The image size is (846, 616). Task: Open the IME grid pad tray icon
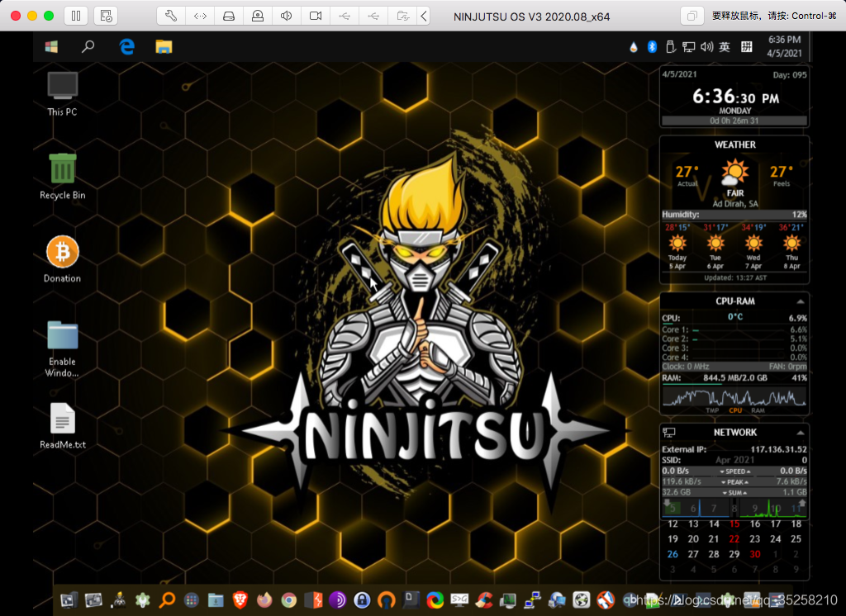tap(747, 47)
